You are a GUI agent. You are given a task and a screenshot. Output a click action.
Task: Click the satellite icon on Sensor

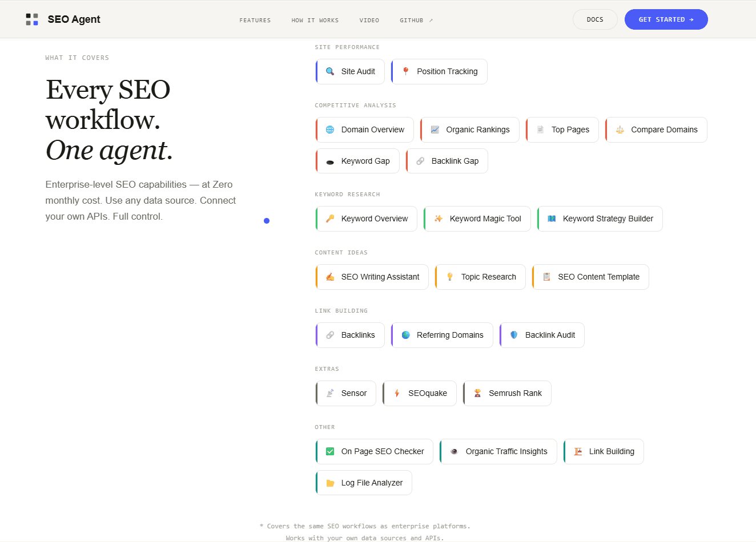tap(330, 393)
